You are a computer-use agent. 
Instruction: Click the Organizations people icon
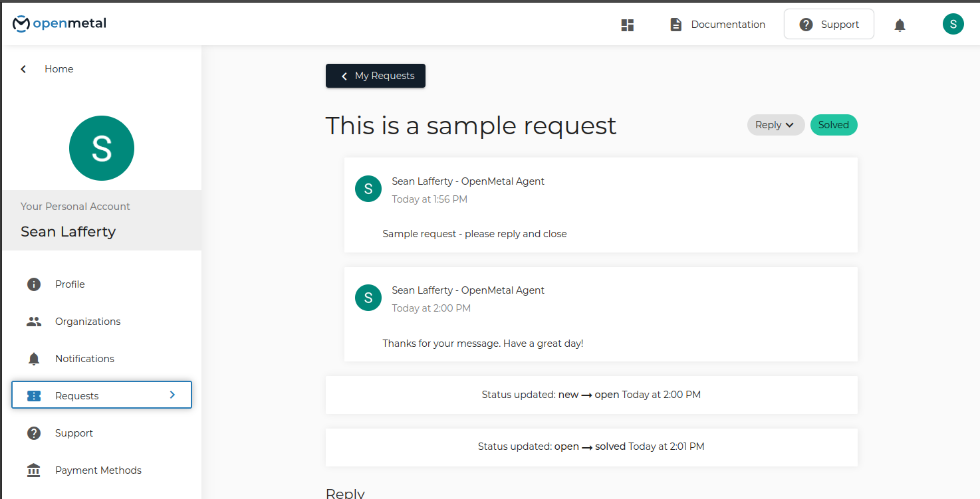click(33, 322)
